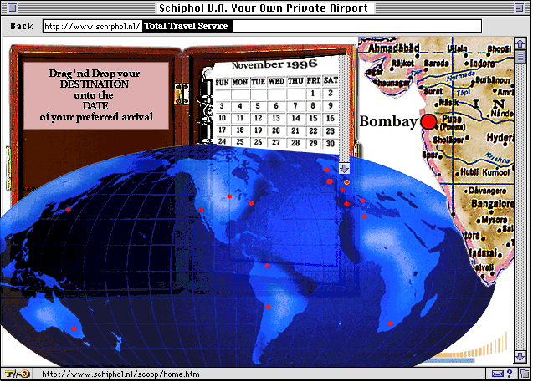Pick November 18 on the calendar
The image size is (533, 392).
(240, 130)
